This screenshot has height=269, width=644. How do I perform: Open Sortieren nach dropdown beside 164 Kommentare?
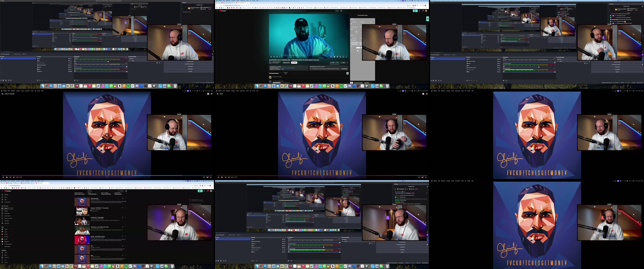pos(284,73)
